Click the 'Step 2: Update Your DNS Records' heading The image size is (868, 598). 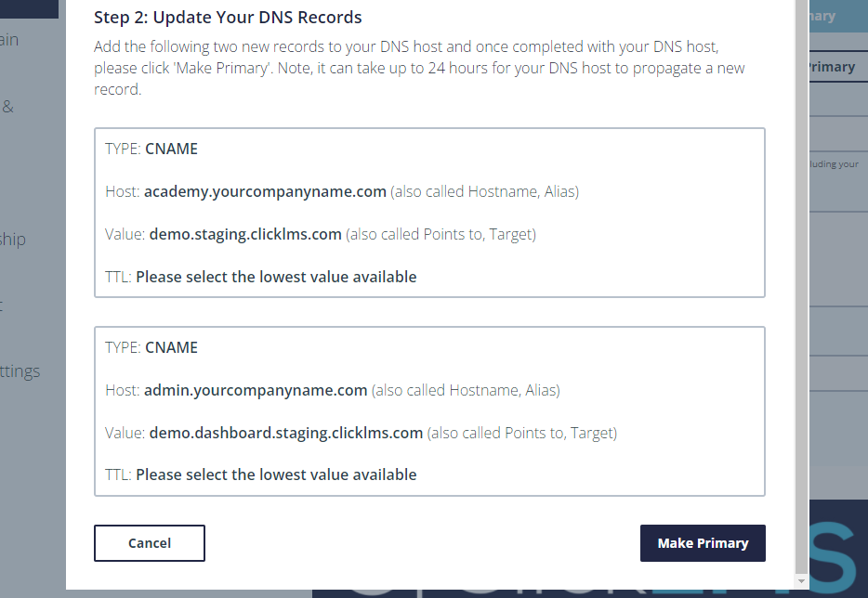point(228,17)
